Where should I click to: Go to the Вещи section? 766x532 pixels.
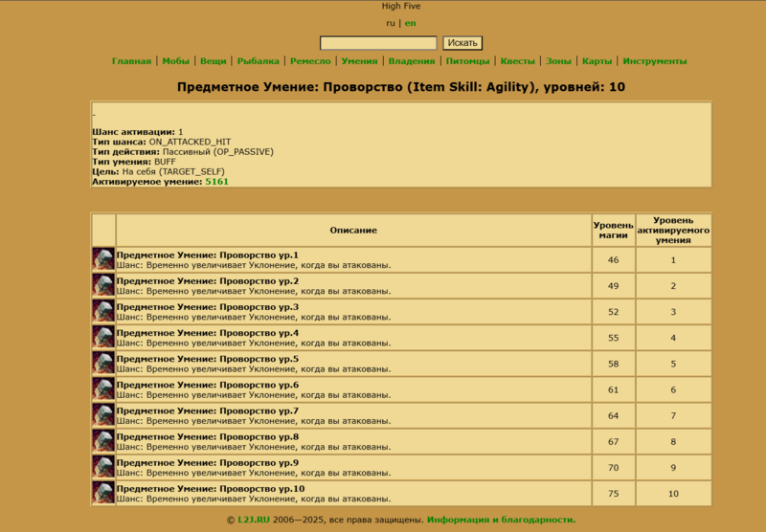click(214, 61)
